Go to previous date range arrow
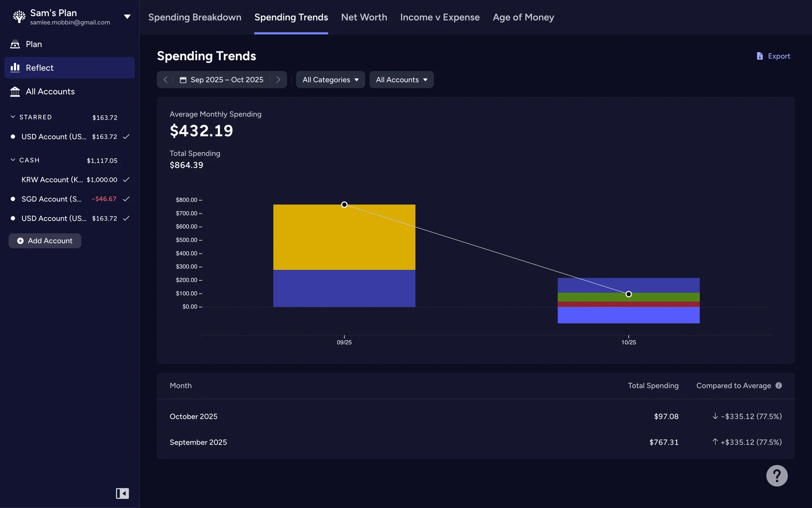The height and width of the screenshot is (508, 812). [x=165, y=80]
